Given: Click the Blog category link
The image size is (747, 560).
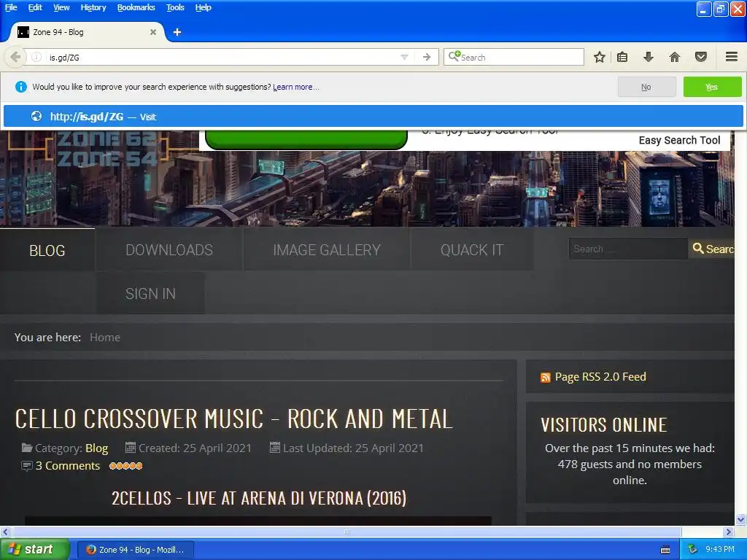Looking at the screenshot, I should (97, 448).
